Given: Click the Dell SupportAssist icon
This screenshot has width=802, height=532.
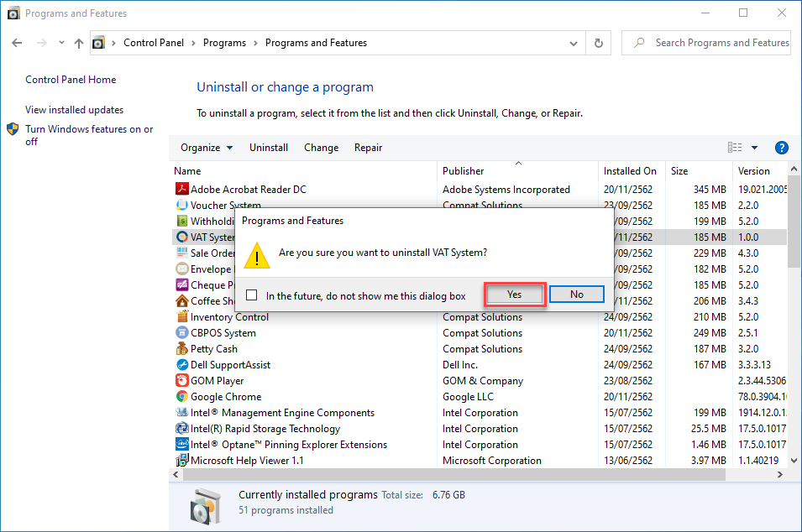Looking at the screenshot, I should (x=181, y=364).
